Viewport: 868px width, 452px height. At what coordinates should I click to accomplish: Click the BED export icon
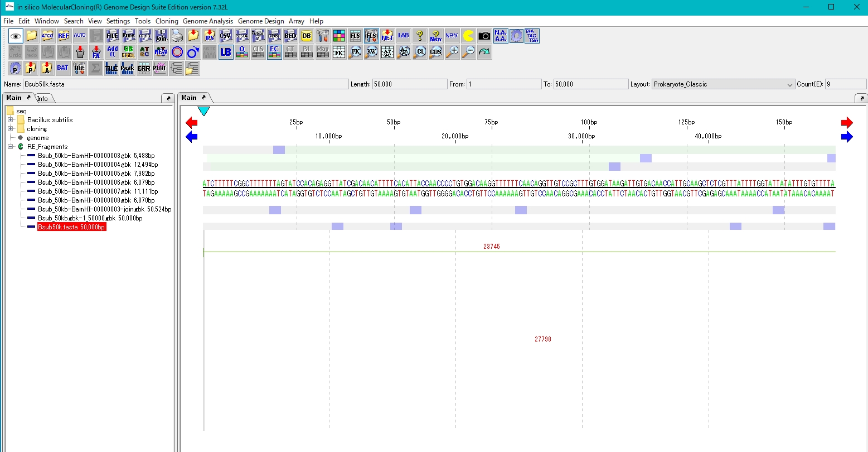pos(290,36)
